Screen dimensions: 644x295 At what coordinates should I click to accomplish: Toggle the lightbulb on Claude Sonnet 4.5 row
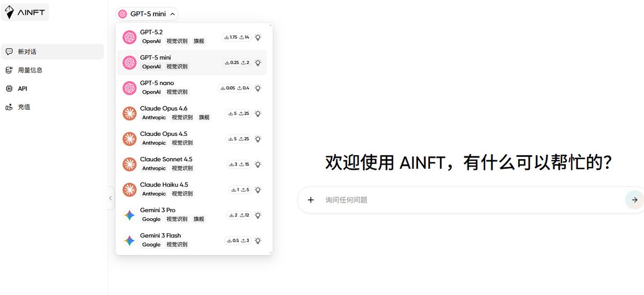pos(258,164)
